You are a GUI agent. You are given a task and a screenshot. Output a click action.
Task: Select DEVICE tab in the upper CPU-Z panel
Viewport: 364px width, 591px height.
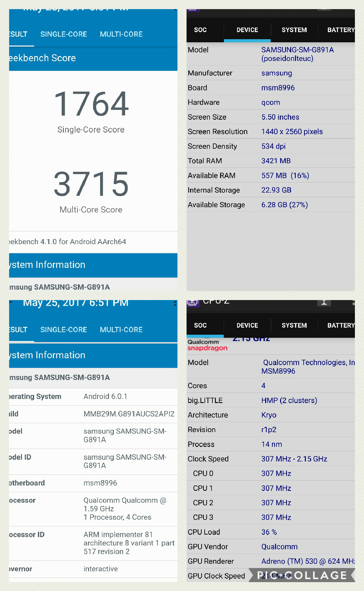pos(247,30)
